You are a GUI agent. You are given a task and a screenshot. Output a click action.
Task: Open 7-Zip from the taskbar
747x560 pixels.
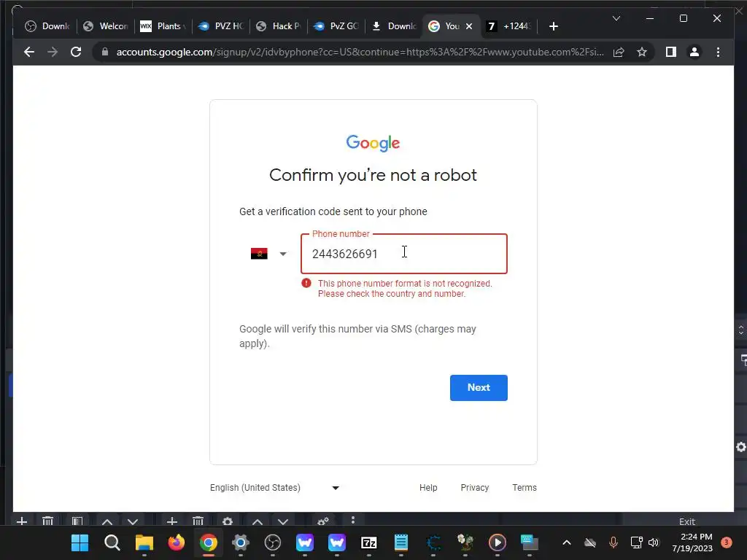(368, 542)
